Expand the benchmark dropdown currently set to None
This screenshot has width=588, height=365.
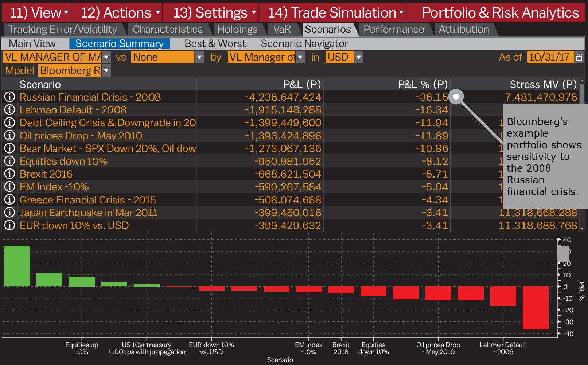tap(199, 57)
